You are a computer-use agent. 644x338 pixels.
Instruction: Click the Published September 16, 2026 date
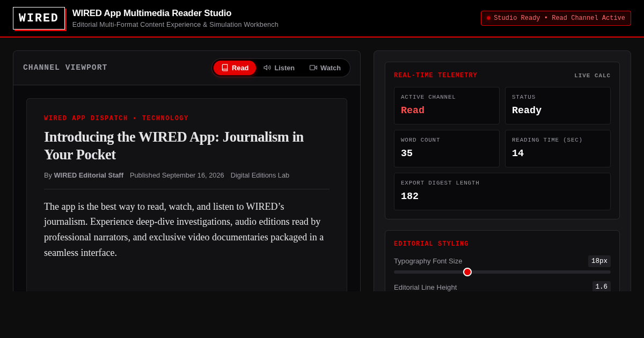pyautogui.click(x=177, y=175)
